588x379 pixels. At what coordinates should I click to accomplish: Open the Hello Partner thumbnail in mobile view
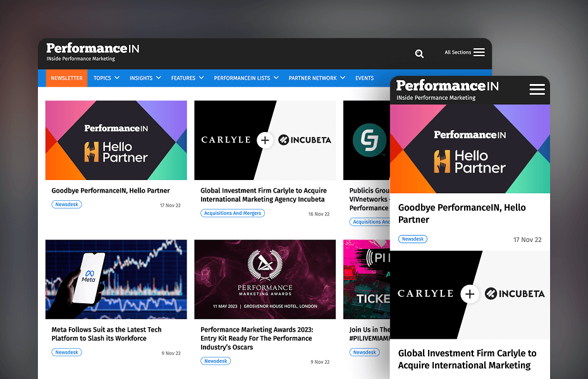(470, 148)
